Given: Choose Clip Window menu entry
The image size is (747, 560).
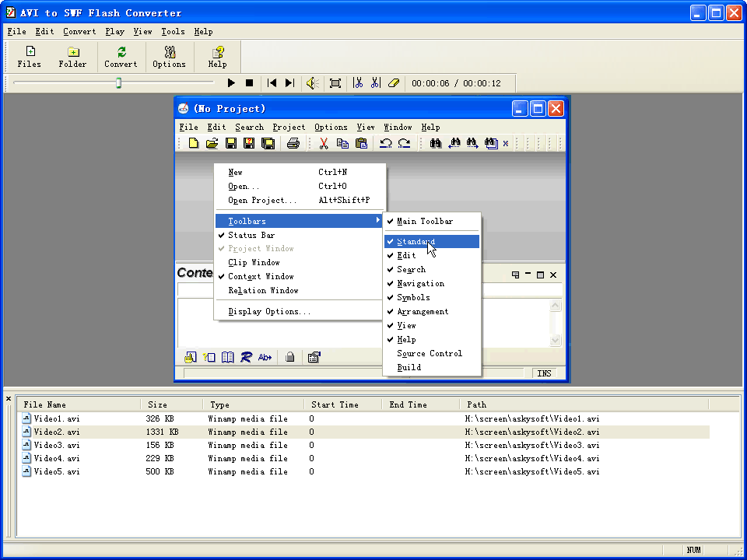Looking at the screenshot, I should click(299, 262).
